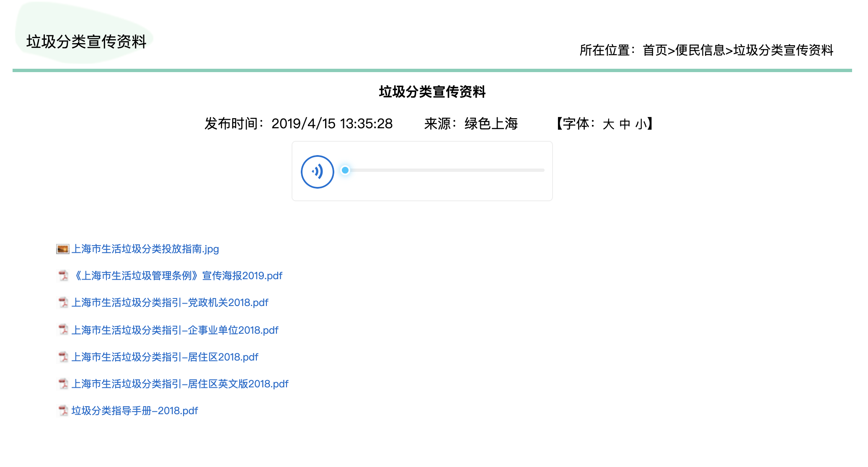Viewport: 868px width, 467px height.
Task: Set font size to 大 (large)
Action: (608, 124)
